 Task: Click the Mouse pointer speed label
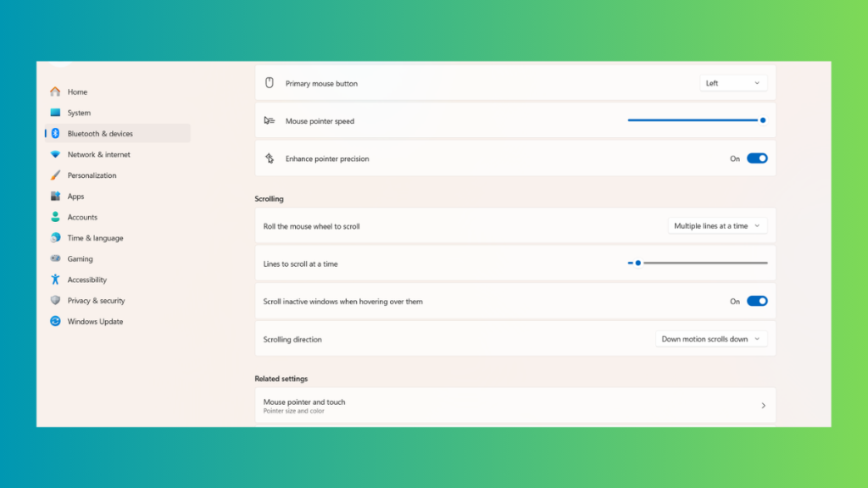[320, 121]
